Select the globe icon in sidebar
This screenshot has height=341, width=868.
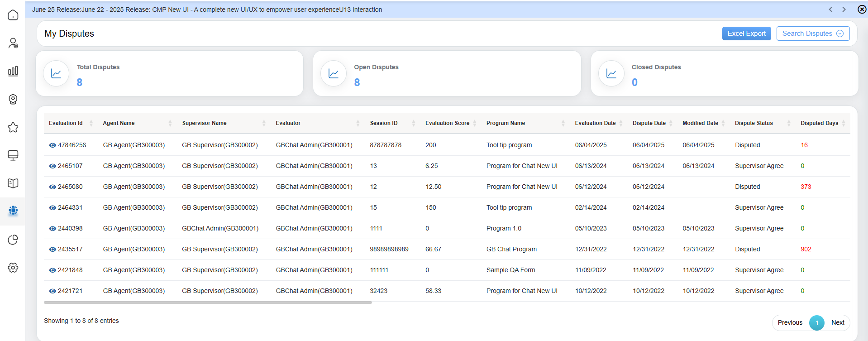coord(13,211)
